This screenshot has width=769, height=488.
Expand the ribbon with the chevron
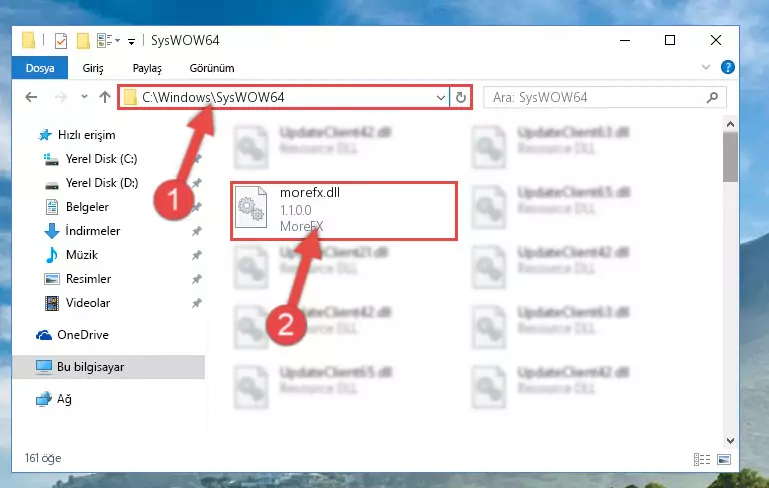[706, 67]
